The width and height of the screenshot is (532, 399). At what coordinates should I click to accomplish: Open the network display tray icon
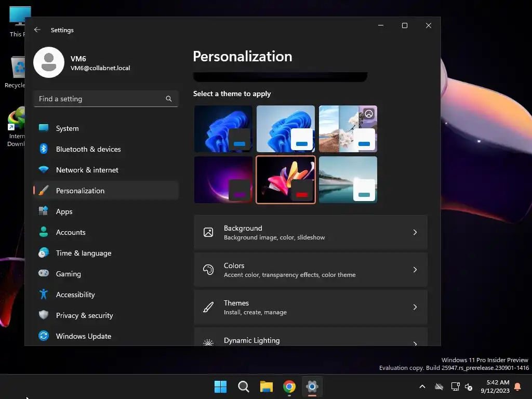(x=455, y=387)
